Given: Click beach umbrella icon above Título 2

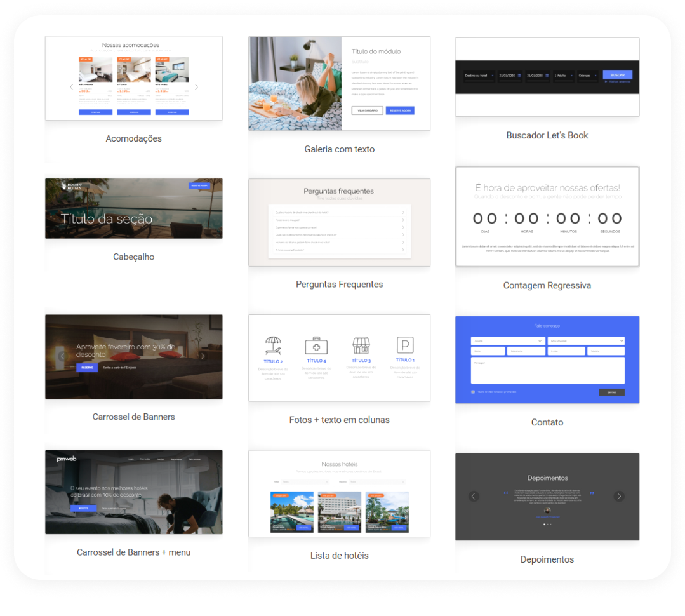Looking at the screenshot, I should click(x=273, y=345).
